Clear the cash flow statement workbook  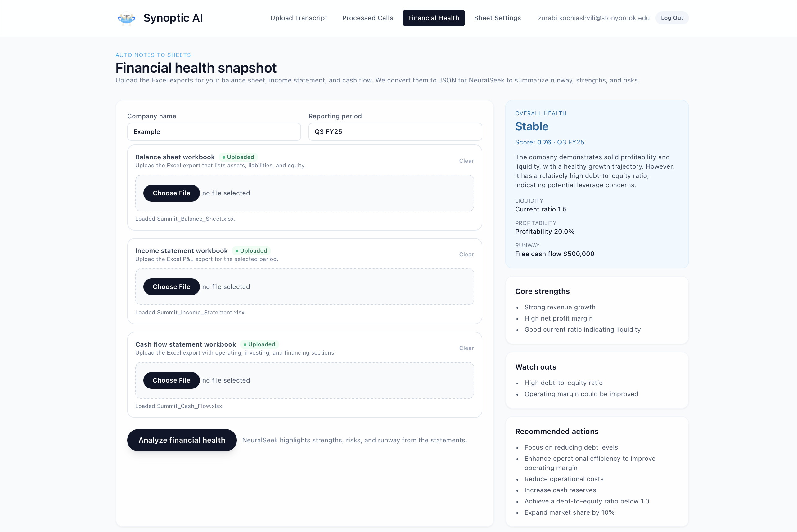click(x=466, y=348)
